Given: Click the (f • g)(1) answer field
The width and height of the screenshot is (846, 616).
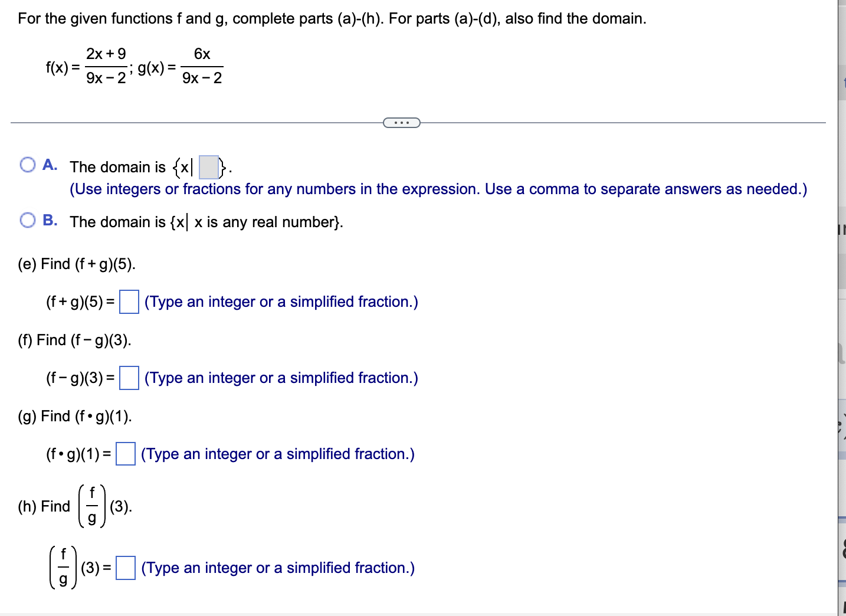Looking at the screenshot, I should point(124,454).
